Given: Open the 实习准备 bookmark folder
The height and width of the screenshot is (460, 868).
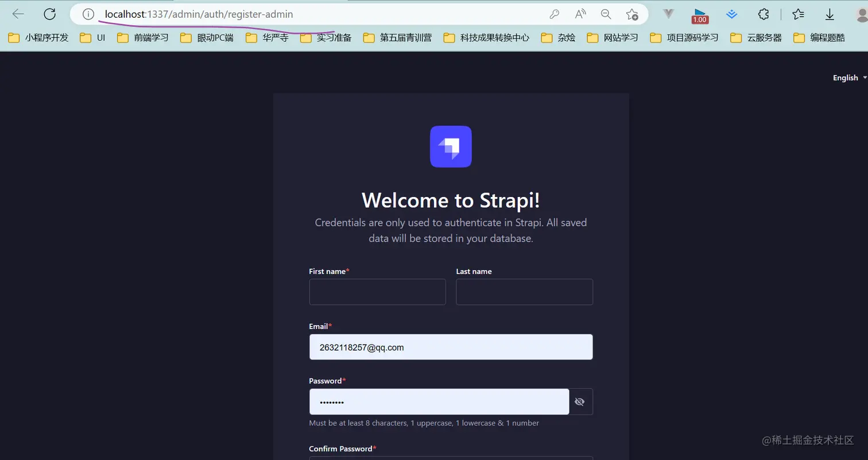Looking at the screenshot, I should click(325, 38).
